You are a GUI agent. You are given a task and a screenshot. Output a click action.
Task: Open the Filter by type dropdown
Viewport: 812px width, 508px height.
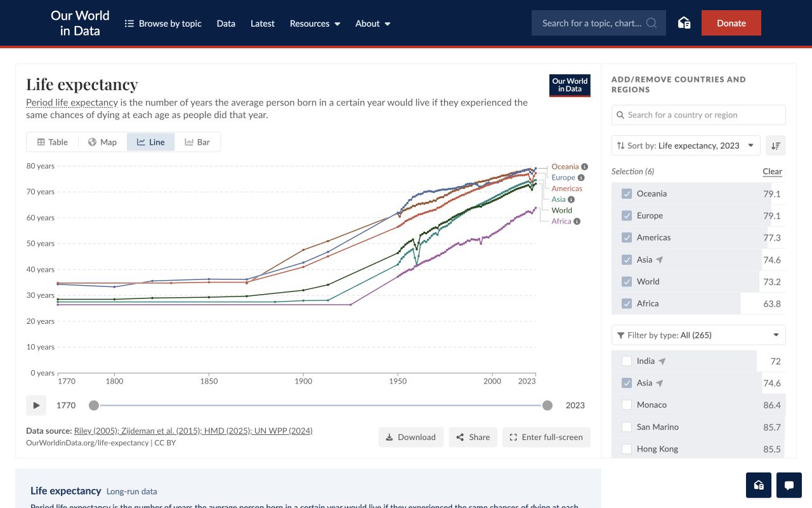(698, 335)
